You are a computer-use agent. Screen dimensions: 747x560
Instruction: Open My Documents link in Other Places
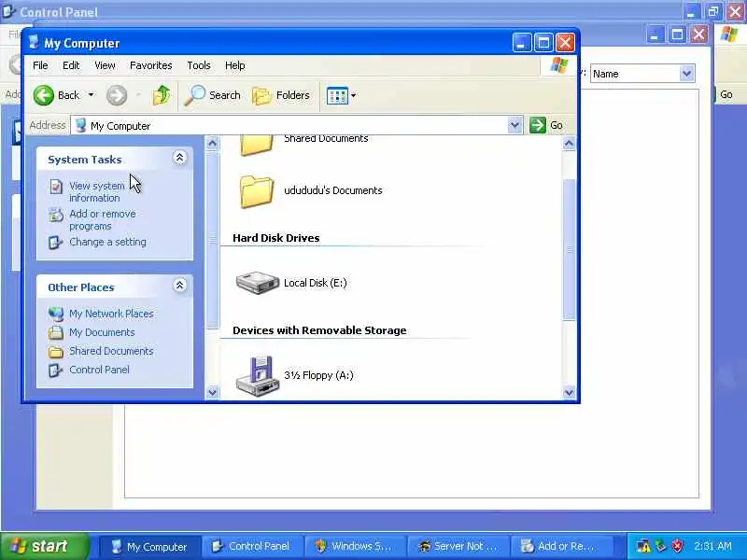pyautogui.click(x=102, y=332)
